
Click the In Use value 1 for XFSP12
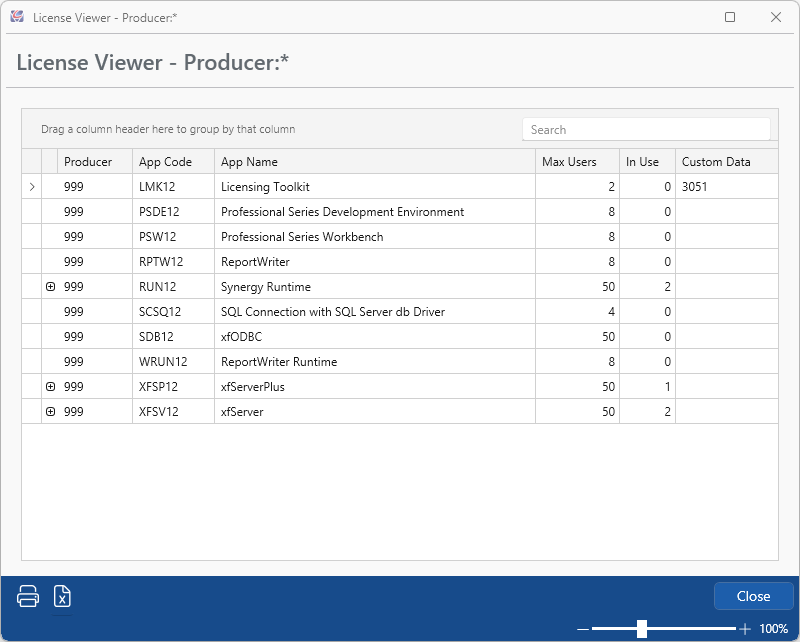click(647, 387)
